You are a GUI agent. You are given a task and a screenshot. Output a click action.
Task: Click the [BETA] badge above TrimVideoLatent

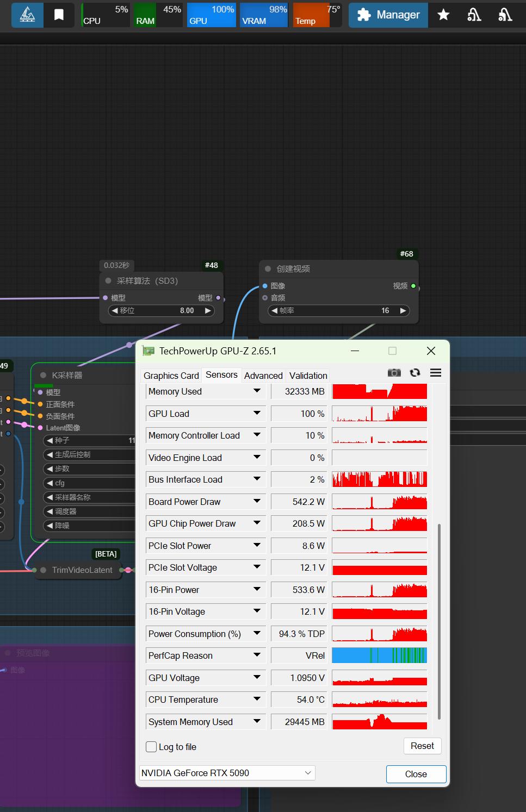106,554
